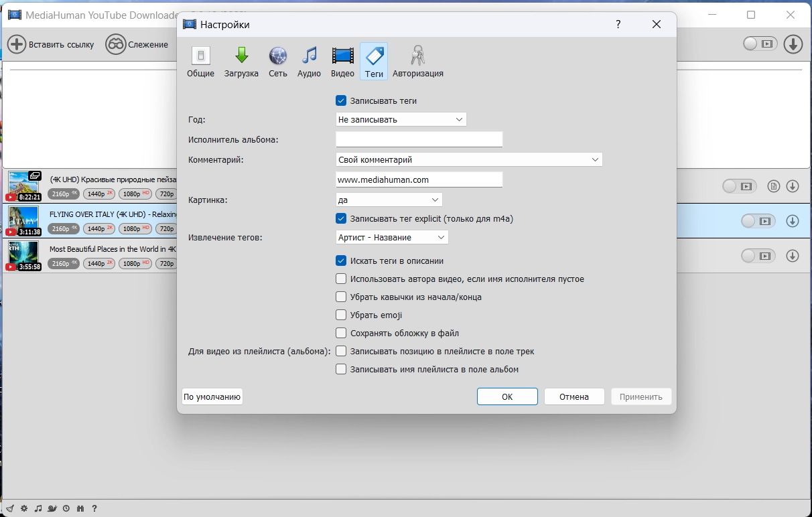
Task: Download the Most Beautiful Places video
Action: tap(793, 256)
